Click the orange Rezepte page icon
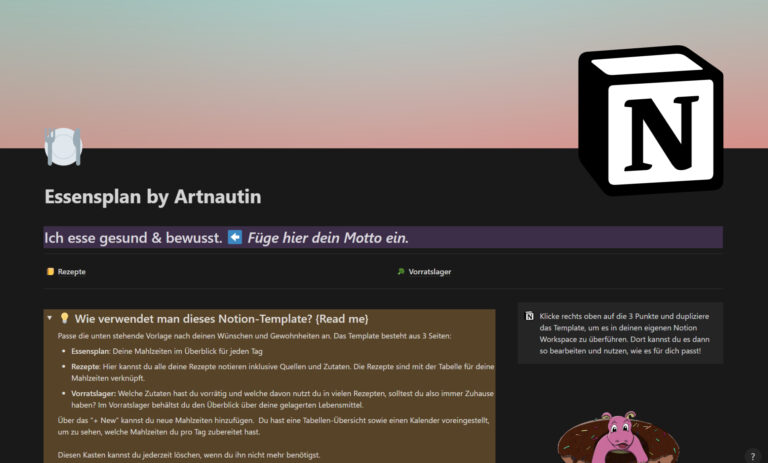 pos(50,271)
